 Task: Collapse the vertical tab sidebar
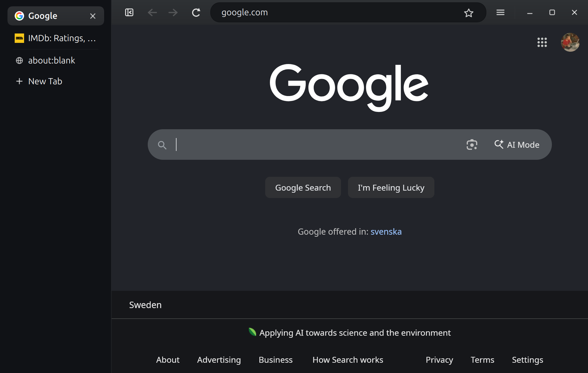129,12
